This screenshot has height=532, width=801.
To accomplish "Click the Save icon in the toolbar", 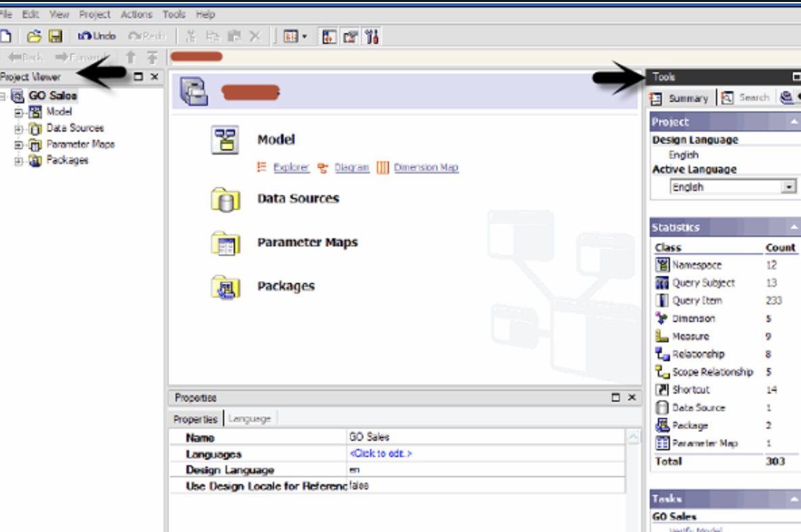I will [55, 36].
